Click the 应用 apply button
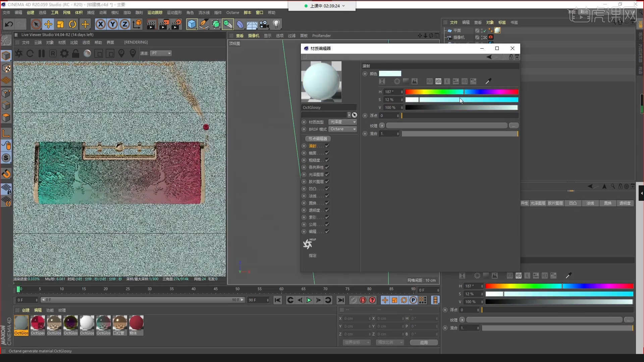The image size is (644, 362). (x=424, y=342)
